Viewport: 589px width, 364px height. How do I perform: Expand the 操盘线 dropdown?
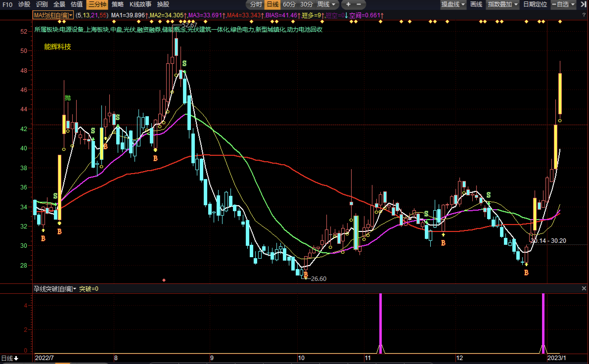[x=453, y=4]
